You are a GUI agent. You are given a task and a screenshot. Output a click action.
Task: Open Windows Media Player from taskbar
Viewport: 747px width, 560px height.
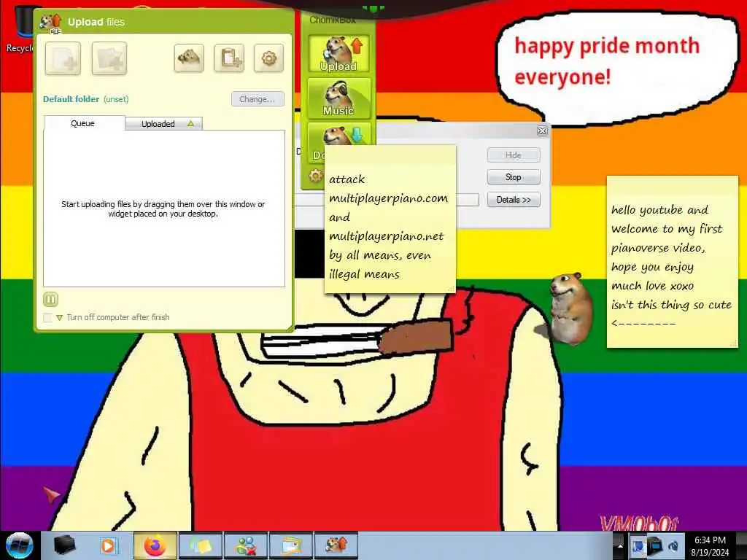(108, 545)
